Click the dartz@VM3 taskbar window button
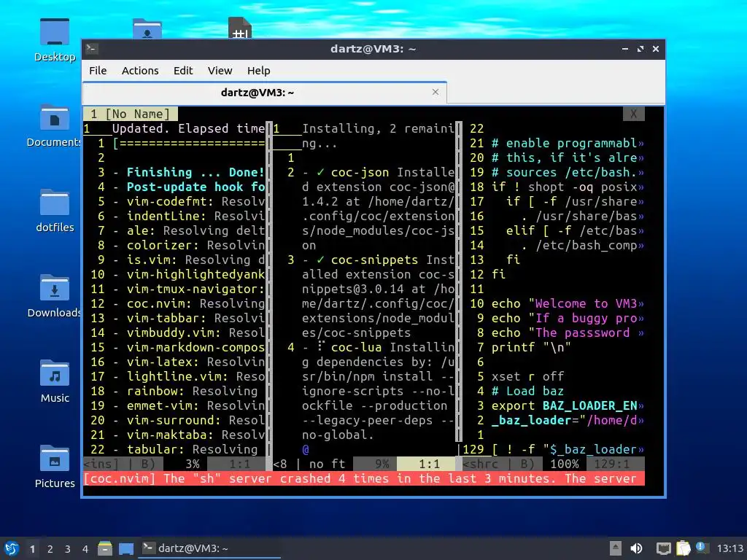 point(209,548)
